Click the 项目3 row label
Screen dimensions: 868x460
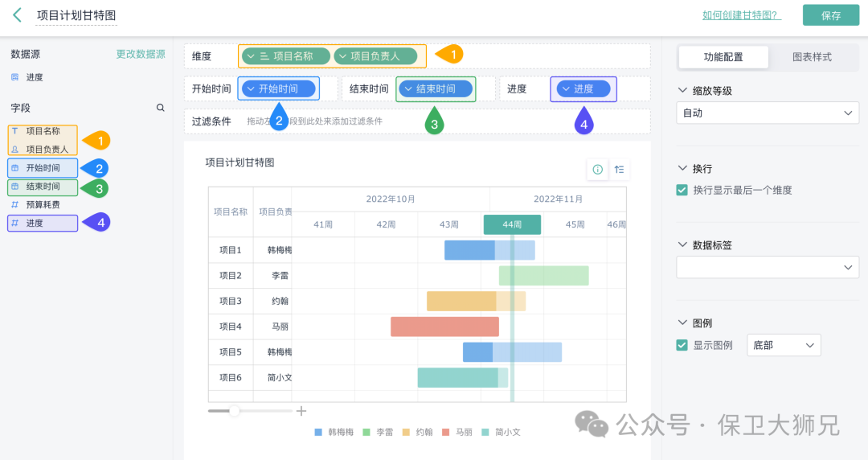click(x=231, y=301)
